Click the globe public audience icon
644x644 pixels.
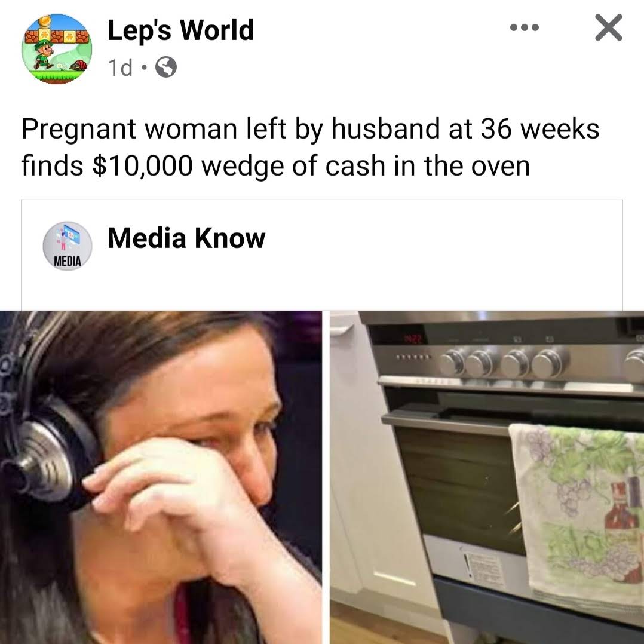coord(166,68)
